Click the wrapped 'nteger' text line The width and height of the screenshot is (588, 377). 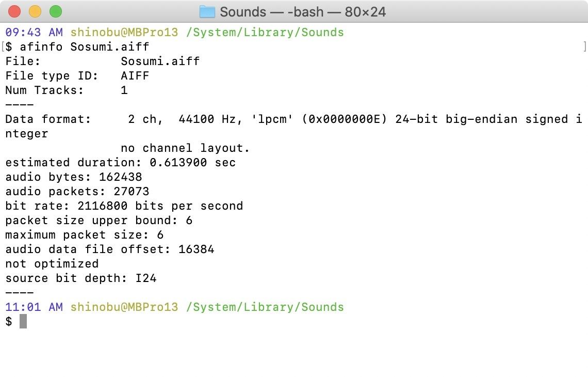click(x=27, y=134)
